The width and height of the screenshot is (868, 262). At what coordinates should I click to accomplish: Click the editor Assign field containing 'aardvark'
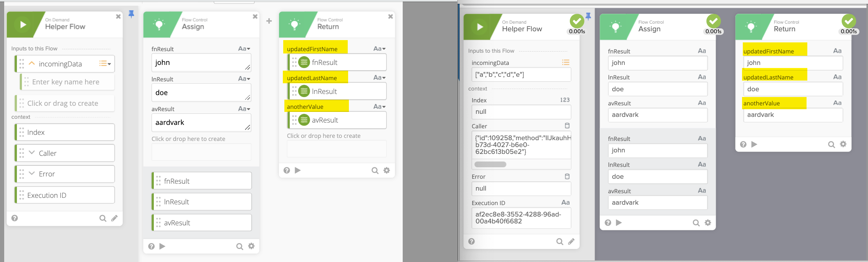(201, 123)
